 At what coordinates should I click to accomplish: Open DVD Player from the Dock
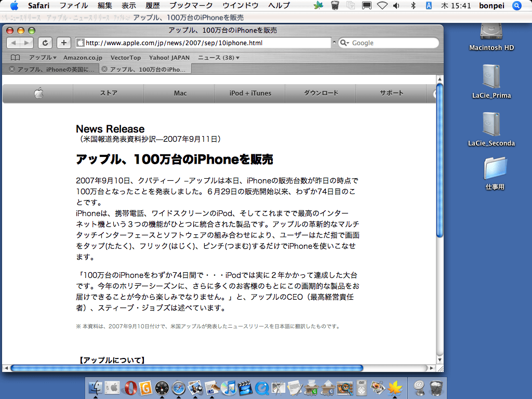pos(362,388)
